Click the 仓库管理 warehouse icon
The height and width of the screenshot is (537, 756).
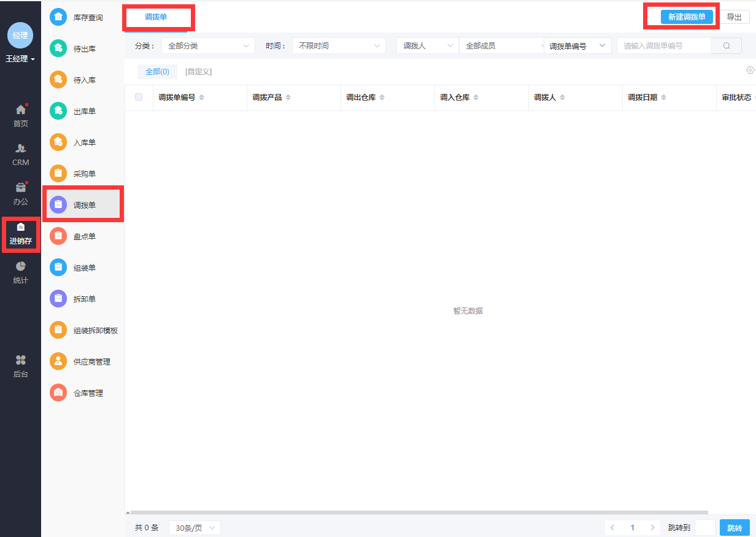[58, 393]
